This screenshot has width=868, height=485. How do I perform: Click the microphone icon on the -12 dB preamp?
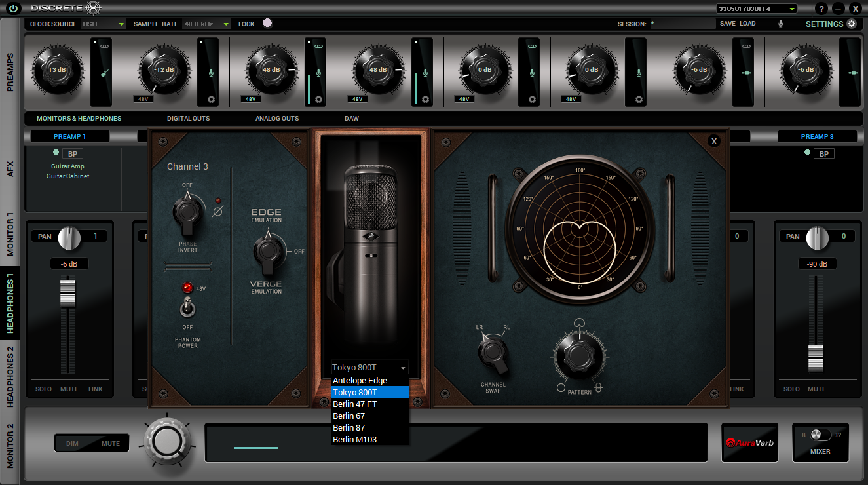click(x=211, y=73)
